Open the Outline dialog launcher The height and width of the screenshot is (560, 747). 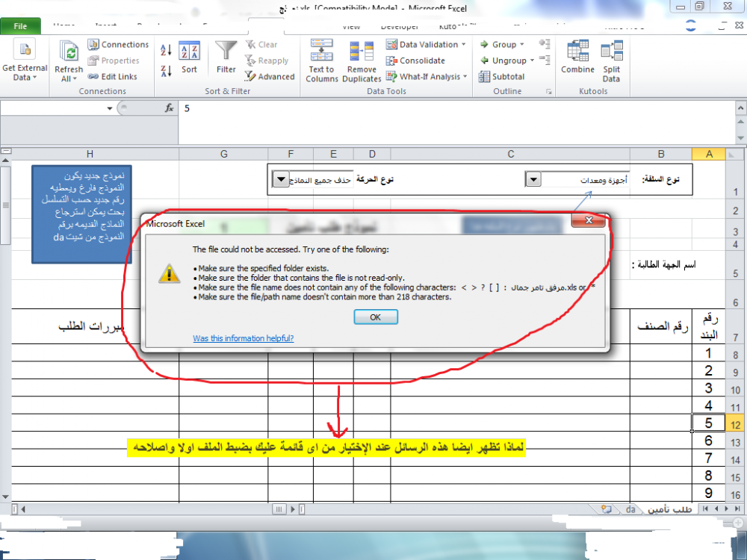(x=549, y=91)
